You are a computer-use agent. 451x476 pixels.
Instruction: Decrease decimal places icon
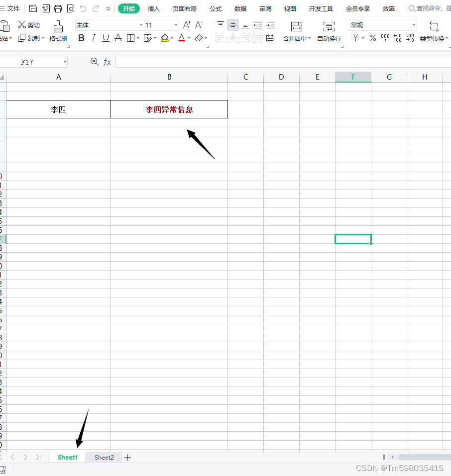pyautogui.click(x=410, y=38)
